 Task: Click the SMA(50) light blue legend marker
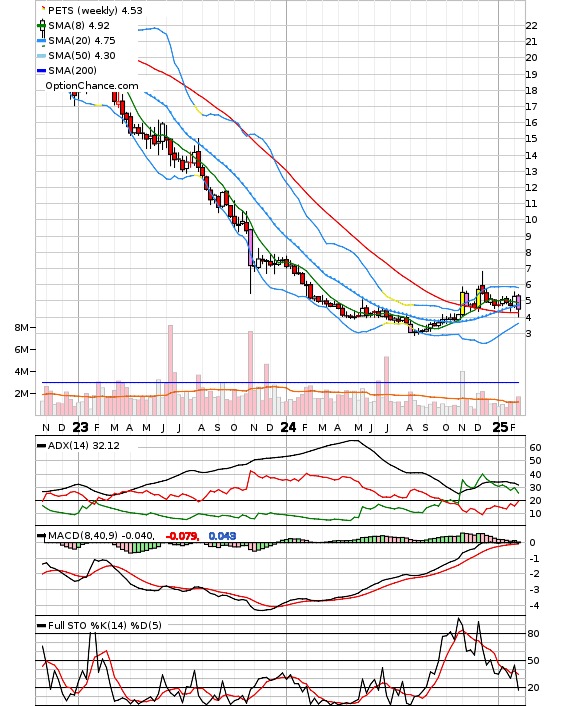tap(41, 56)
